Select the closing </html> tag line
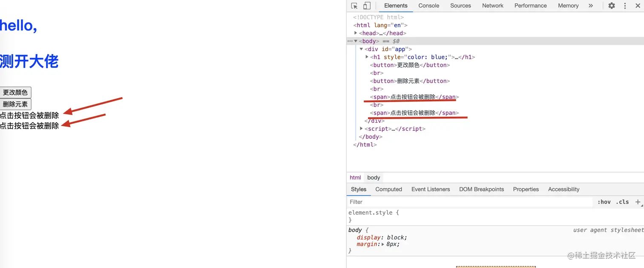This screenshot has width=644, height=268. pyautogui.click(x=365, y=145)
